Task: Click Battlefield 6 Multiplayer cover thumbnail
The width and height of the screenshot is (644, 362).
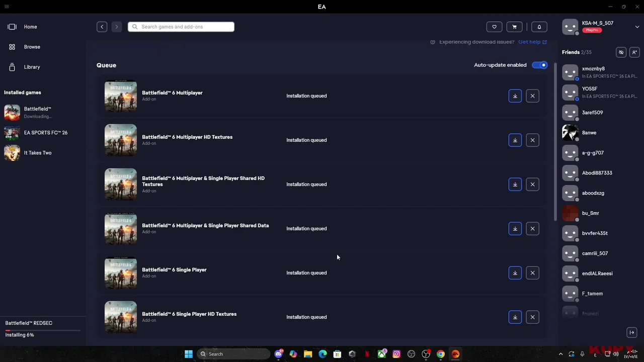Action: click(x=121, y=96)
